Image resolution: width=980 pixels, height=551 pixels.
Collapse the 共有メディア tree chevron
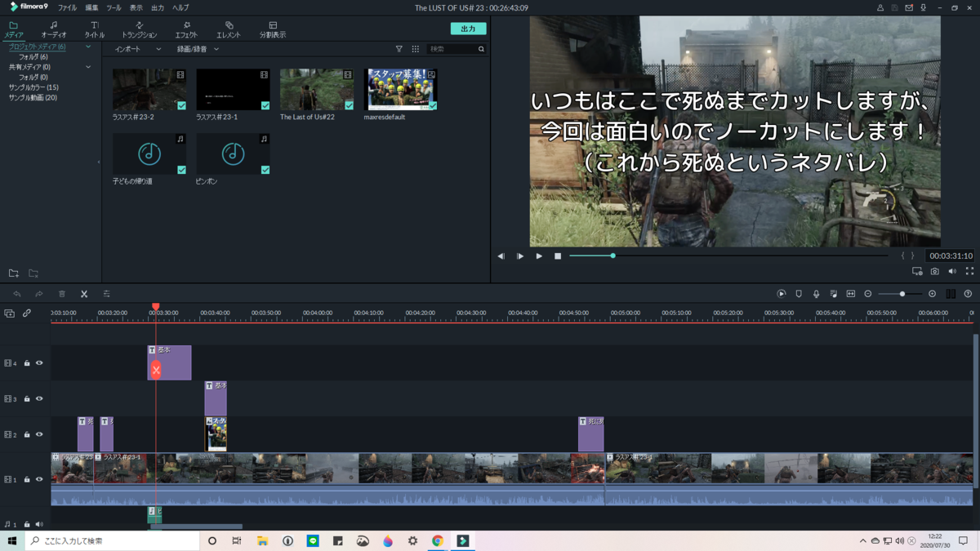[x=88, y=67]
